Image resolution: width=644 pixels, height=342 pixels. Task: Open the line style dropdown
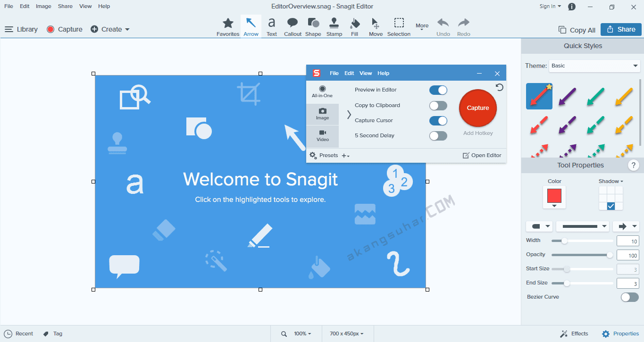(x=583, y=226)
